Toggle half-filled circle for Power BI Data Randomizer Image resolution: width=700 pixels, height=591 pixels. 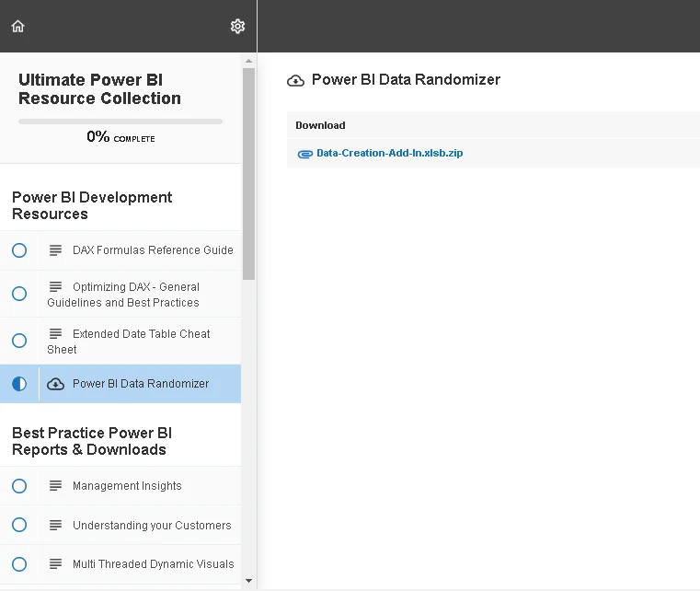pos(19,384)
